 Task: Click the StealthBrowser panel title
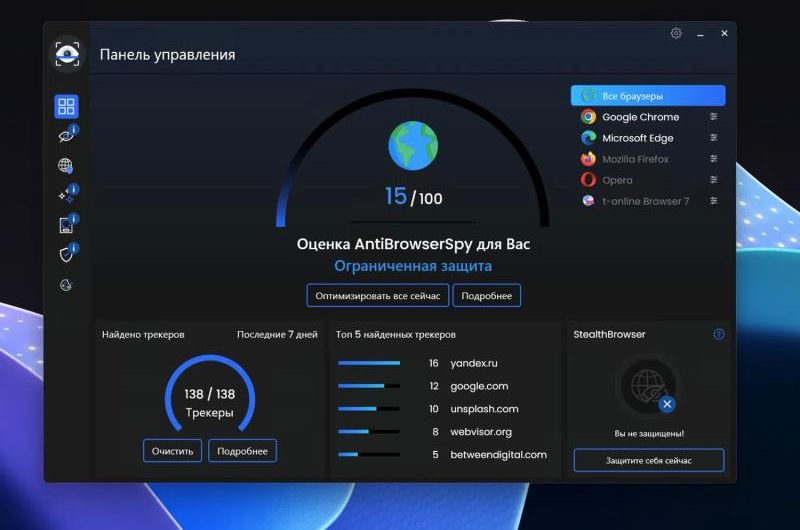coord(609,335)
